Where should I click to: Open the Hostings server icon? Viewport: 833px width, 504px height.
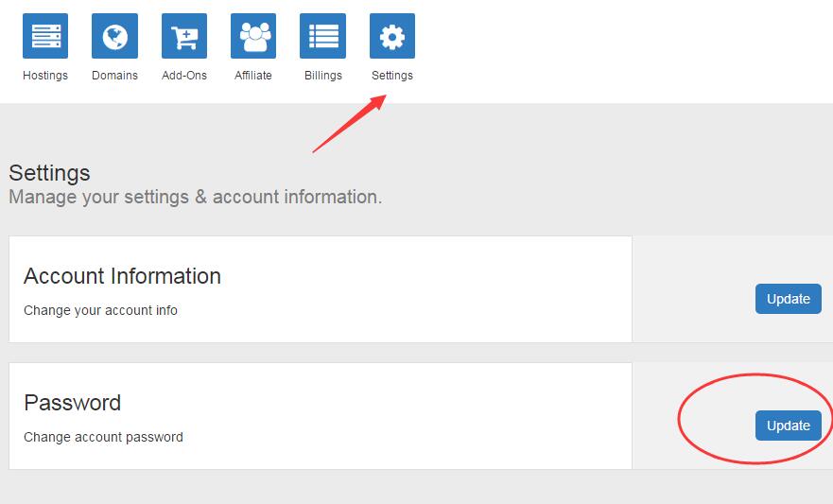click(45, 36)
